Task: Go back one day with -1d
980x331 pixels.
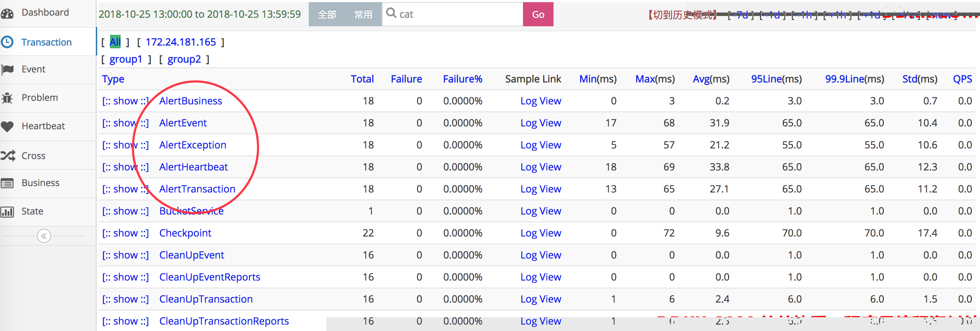Action: pyautogui.click(x=773, y=15)
